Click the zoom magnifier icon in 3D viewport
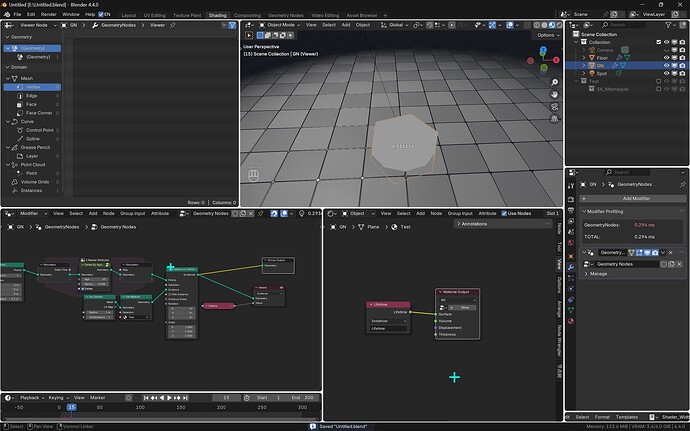The height and width of the screenshot is (431, 690). point(554,82)
